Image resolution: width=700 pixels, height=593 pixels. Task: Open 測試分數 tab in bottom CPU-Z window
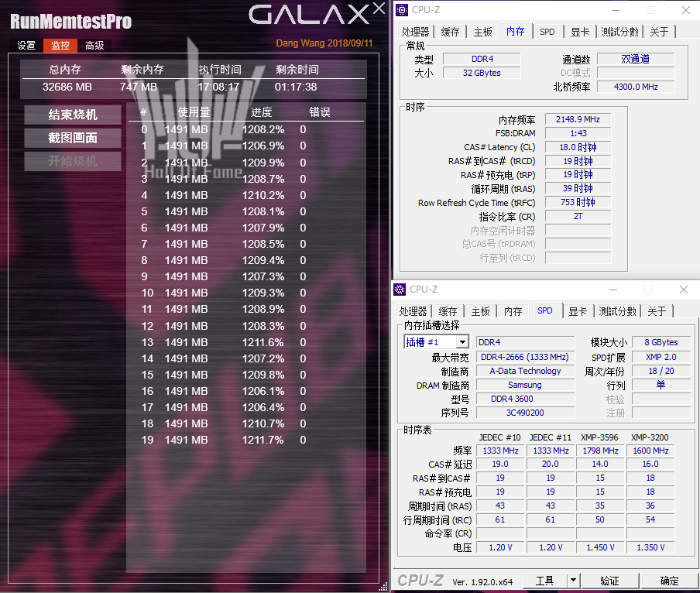(617, 311)
